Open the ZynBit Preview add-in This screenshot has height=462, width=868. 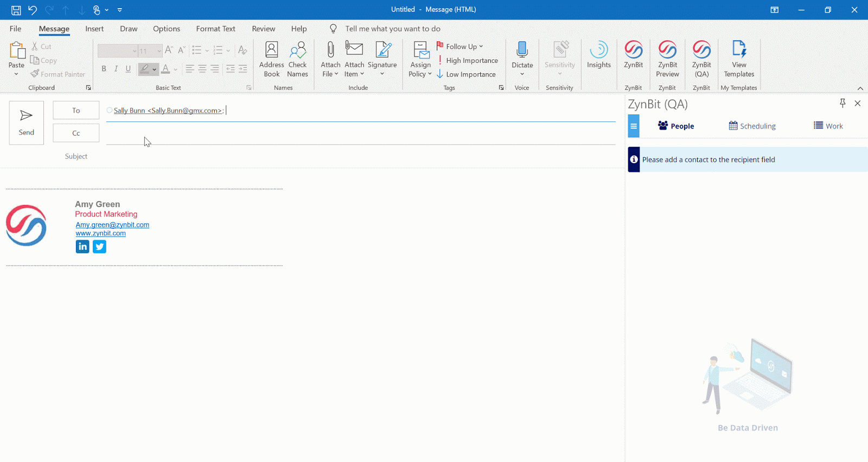(x=667, y=59)
